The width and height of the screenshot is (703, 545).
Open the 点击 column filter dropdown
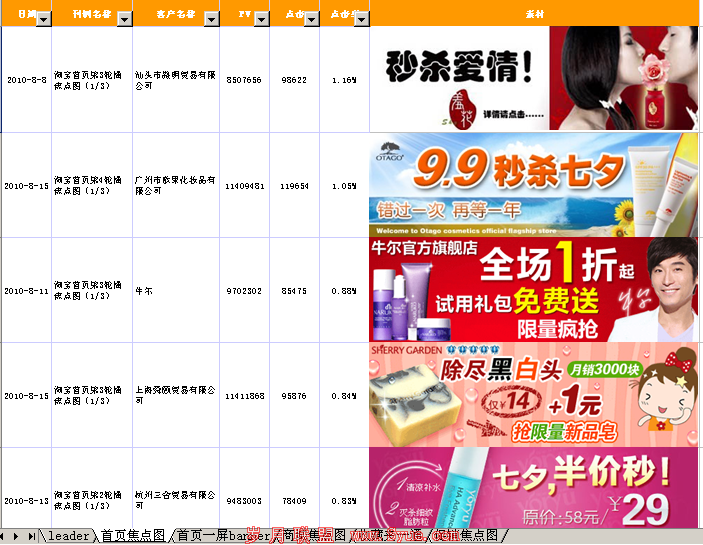coord(312,19)
